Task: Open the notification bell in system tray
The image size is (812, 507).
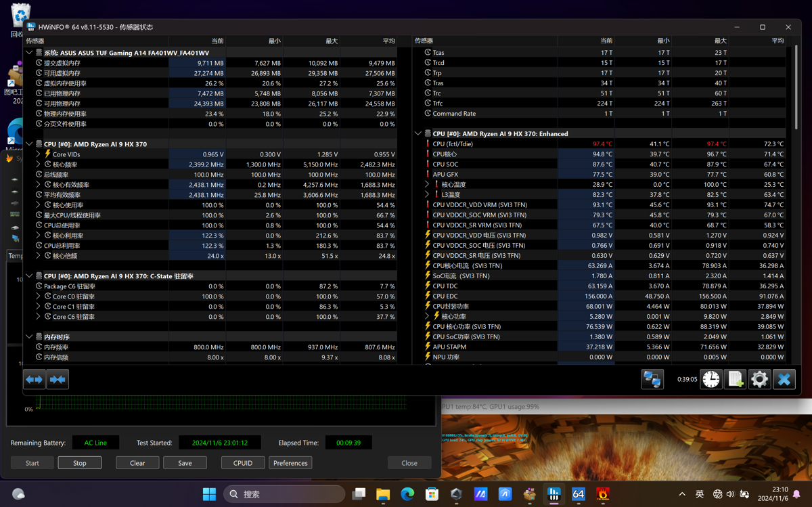Action: 797,494
